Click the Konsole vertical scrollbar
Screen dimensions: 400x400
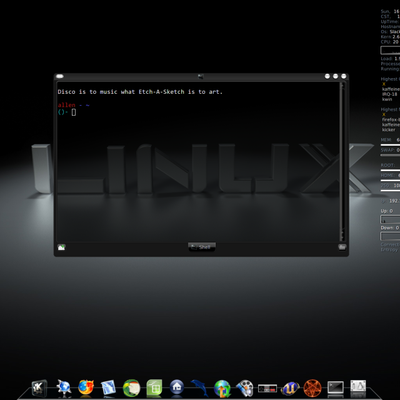[342, 162]
